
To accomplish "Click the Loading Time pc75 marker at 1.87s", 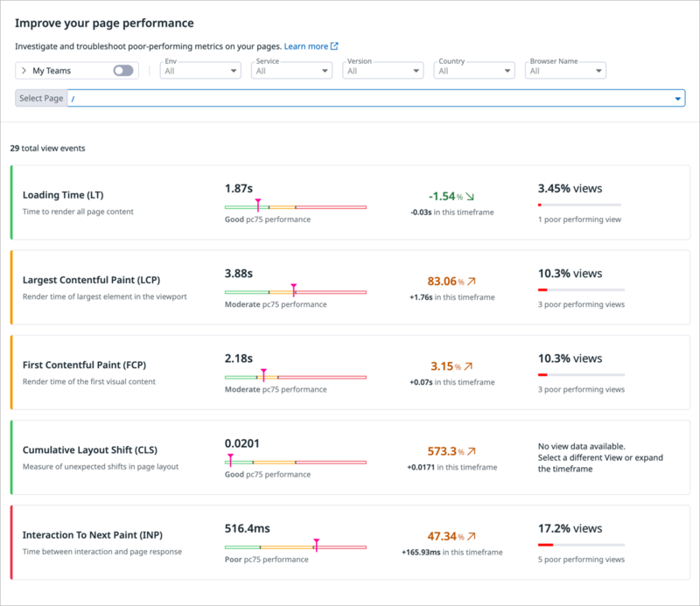I will click(258, 205).
